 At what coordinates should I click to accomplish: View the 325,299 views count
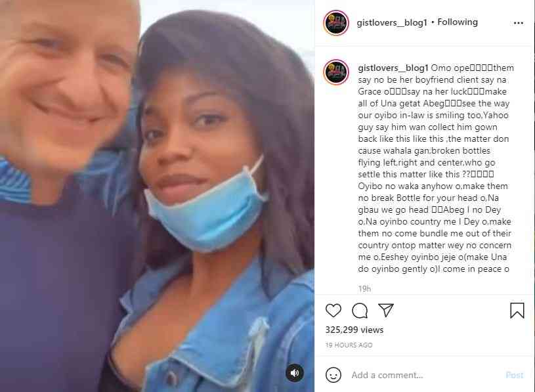point(354,330)
